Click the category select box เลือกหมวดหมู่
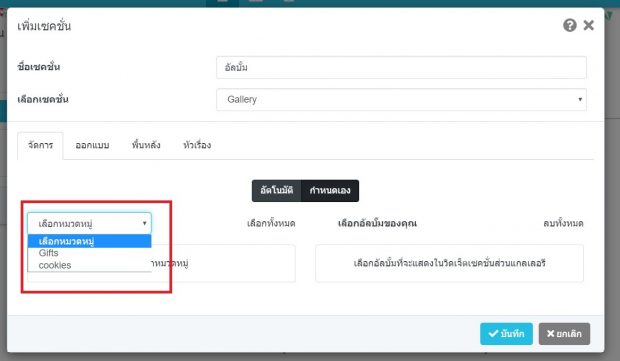The height and width of the screenshot is (361, 620). click(89, 223)
